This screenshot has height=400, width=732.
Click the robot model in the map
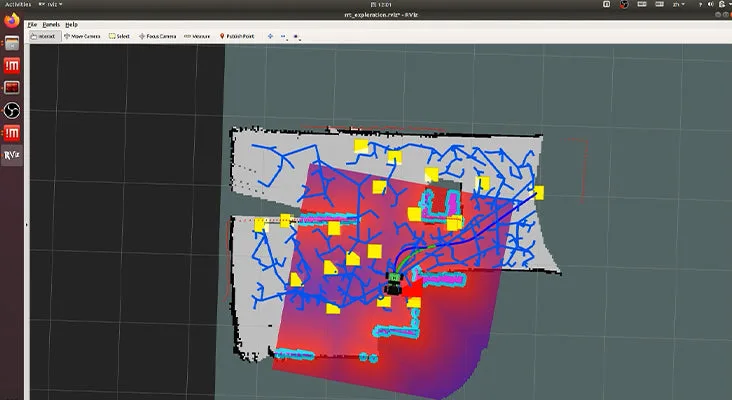click(x=394, y=284)
